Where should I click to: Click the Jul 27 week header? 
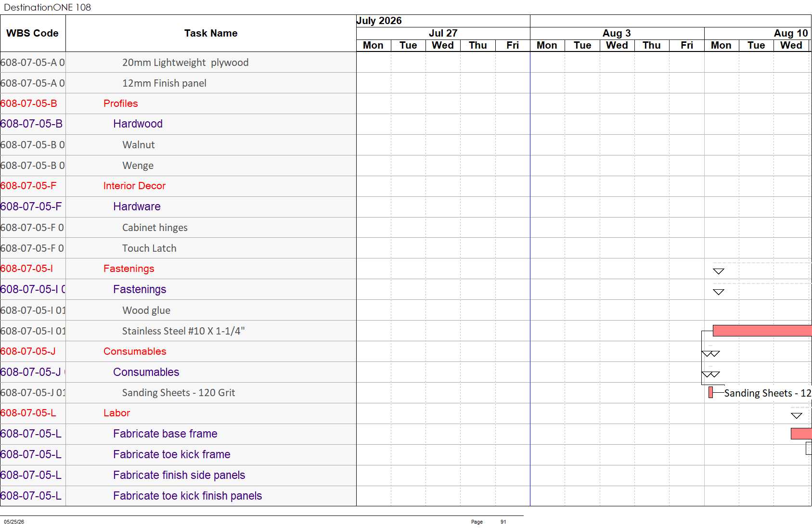[x=443, y=33]
